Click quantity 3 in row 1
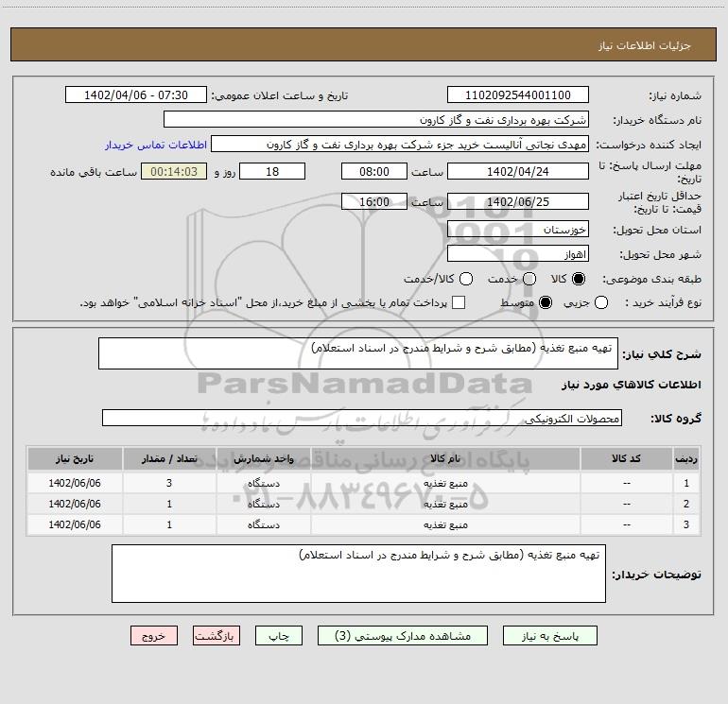Viewport: 728px width, 704px height. pyautogui.click(x=169, y=483)
